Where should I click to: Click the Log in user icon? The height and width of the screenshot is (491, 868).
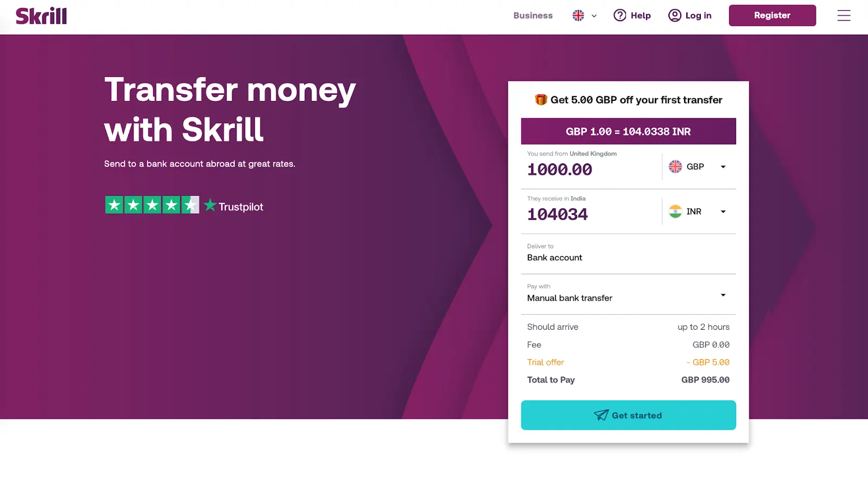(674, 15)
